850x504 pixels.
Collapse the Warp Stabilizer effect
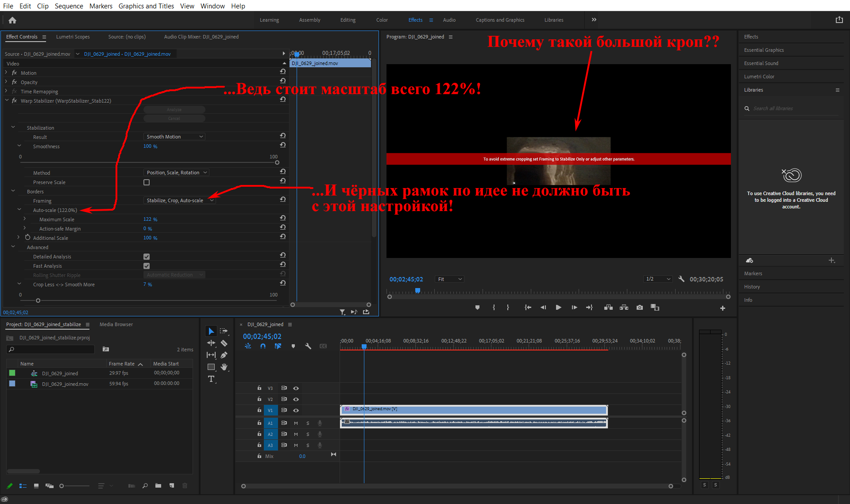point(6,100)
